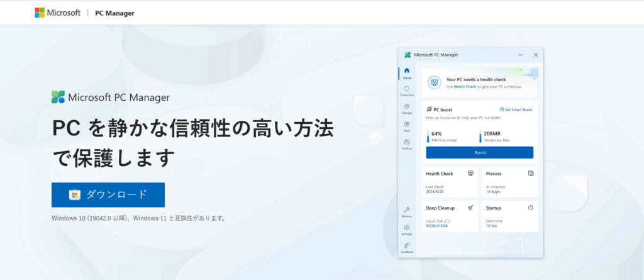
Task: Minimize the Microsoft PC Manager window
Action: pos(520,55)
